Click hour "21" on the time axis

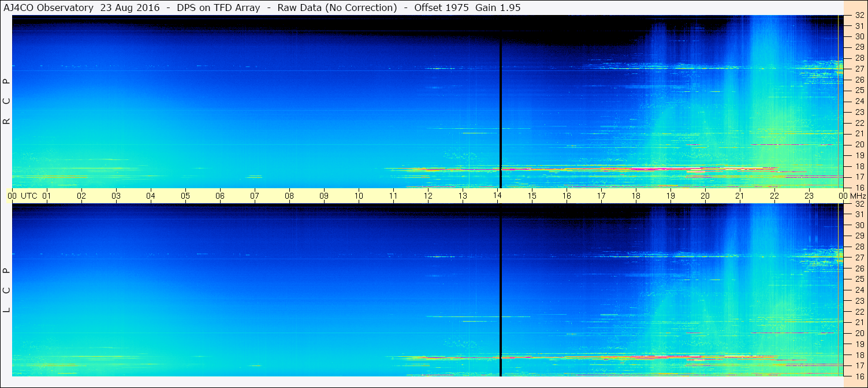point(740,196)
